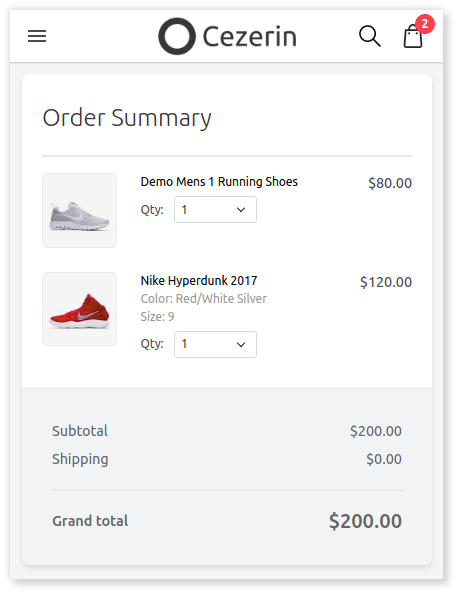Click the $120.00 item price

386,282
